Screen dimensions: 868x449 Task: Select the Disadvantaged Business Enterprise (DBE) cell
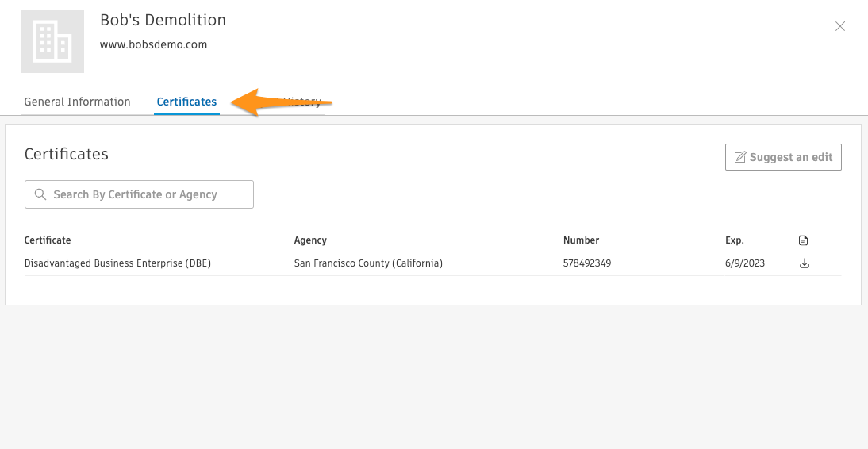[x=117, y=263]
